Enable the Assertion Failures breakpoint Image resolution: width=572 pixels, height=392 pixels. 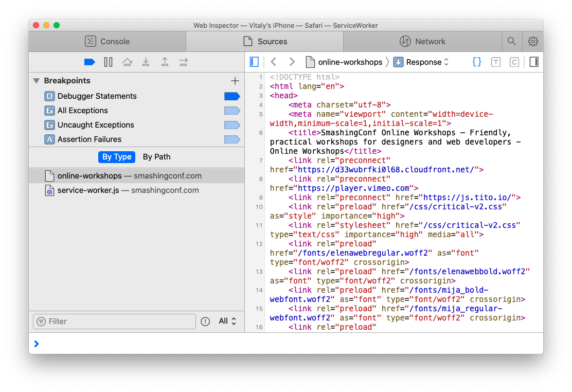click(x=232, y=139)
